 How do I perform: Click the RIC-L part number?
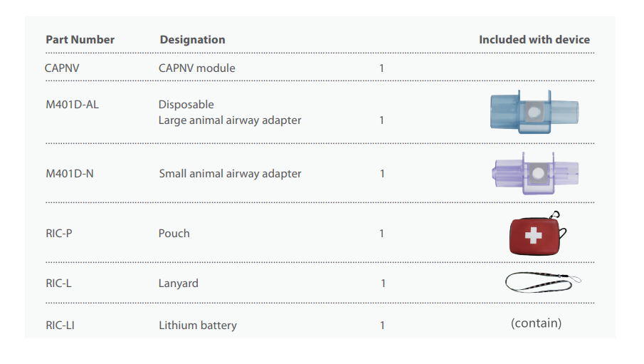pyautogui.click(x=58, y=283)
